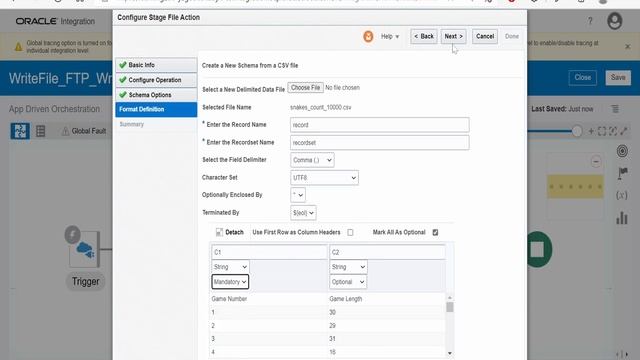Viewport: 640px width, 360px height.
Task: Go to the Configure Operation step
Action: click(156, 80)
